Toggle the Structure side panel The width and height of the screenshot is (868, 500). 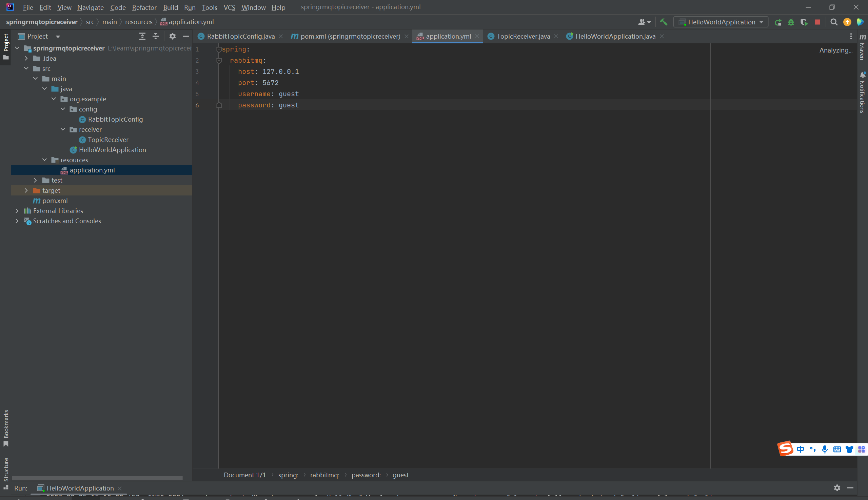[6, 473]
